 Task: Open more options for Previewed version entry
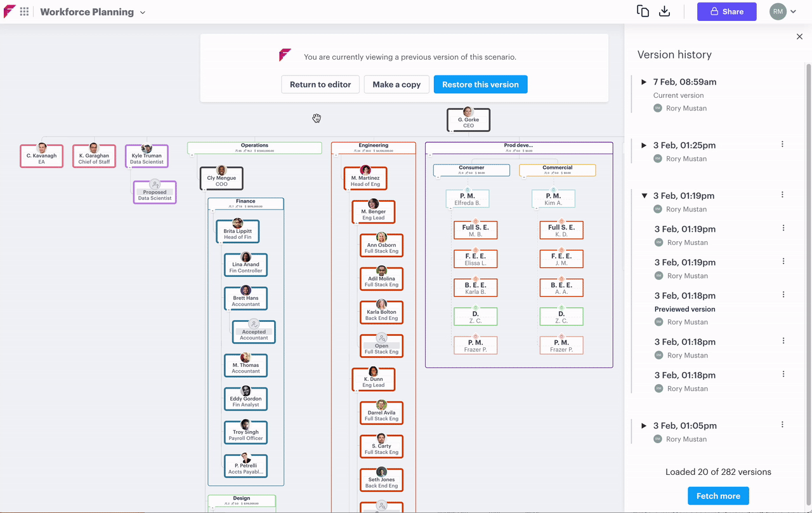click(x=783, y=295)
